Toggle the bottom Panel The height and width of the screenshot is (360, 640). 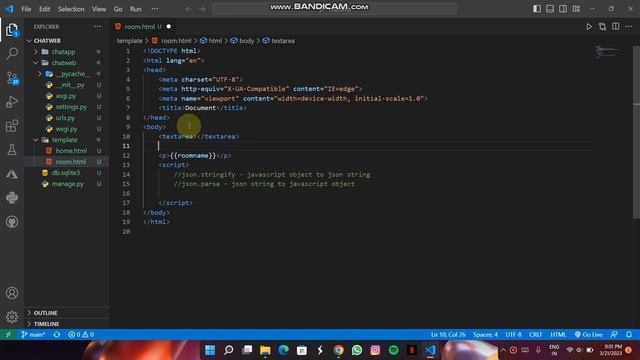(x=550, y=9)
